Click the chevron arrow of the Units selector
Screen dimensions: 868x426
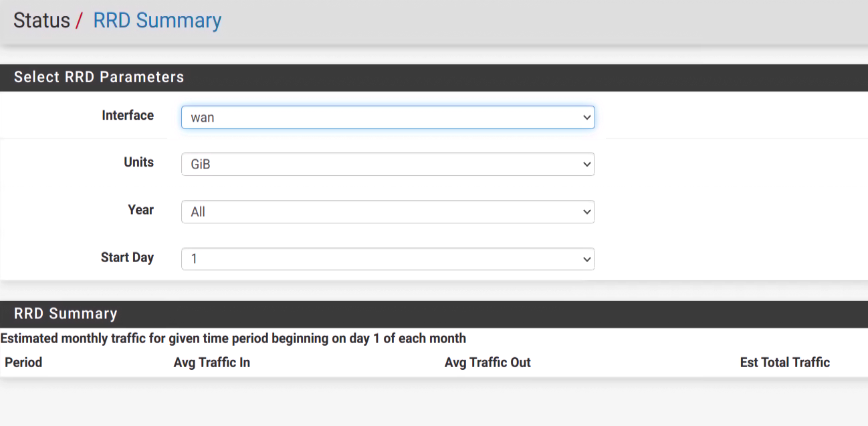[x=586, y=164]
